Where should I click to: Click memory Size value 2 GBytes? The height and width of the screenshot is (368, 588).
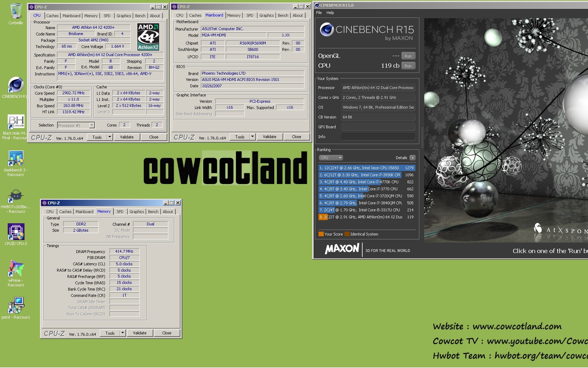point(81,230)
